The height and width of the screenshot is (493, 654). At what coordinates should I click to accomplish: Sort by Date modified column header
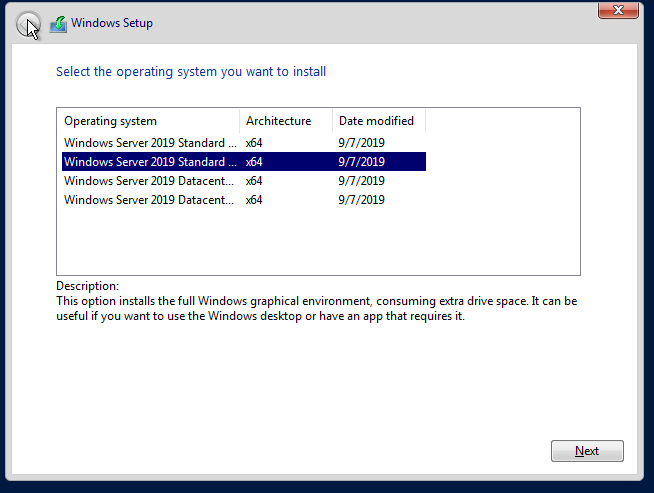pyautogui.click(x=379, y=121)
